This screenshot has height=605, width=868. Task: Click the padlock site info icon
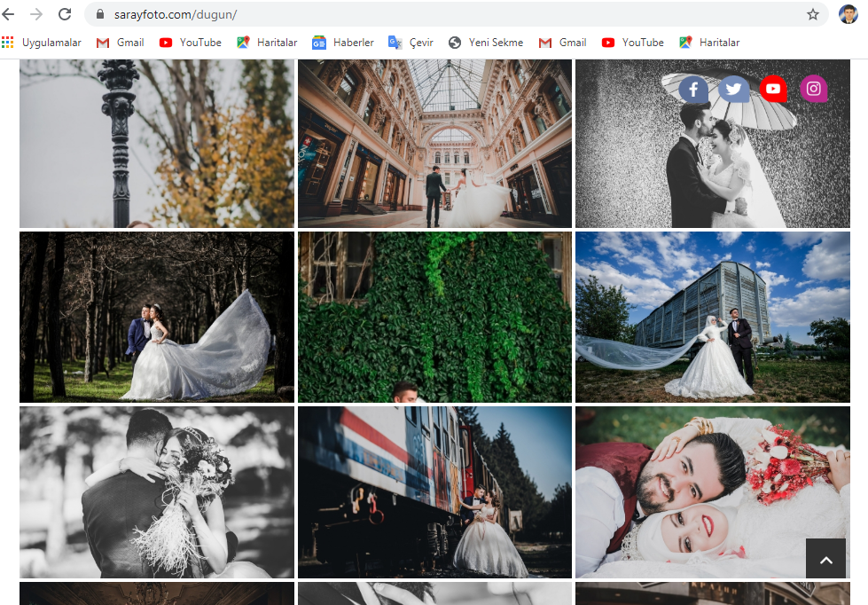pyautogui.click(x=100, y=14)
